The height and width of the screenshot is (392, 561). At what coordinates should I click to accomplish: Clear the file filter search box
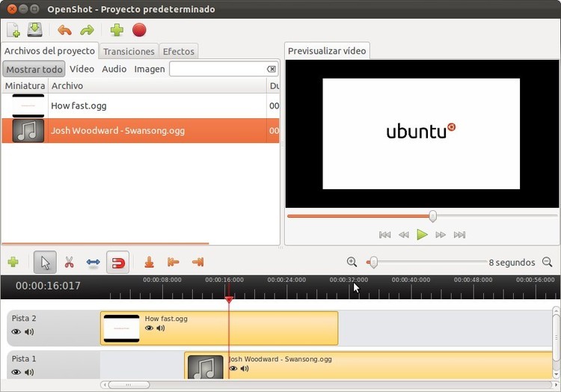click(x=272, y=69)
